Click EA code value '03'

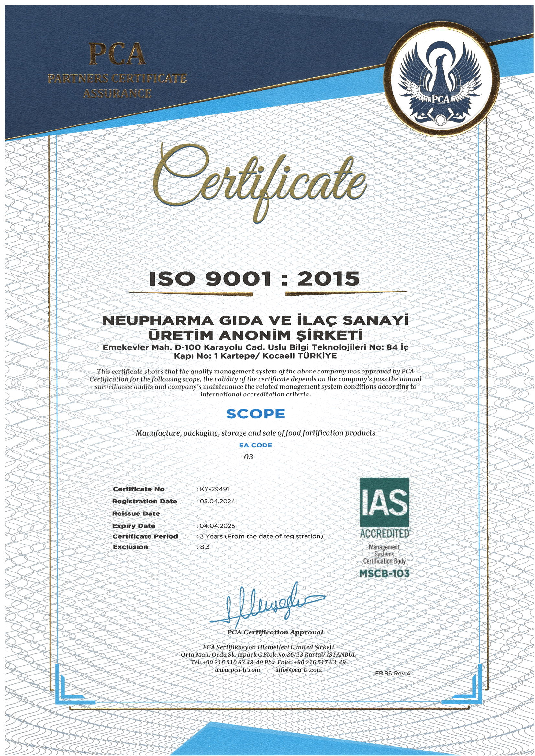(x=249, y=457)
